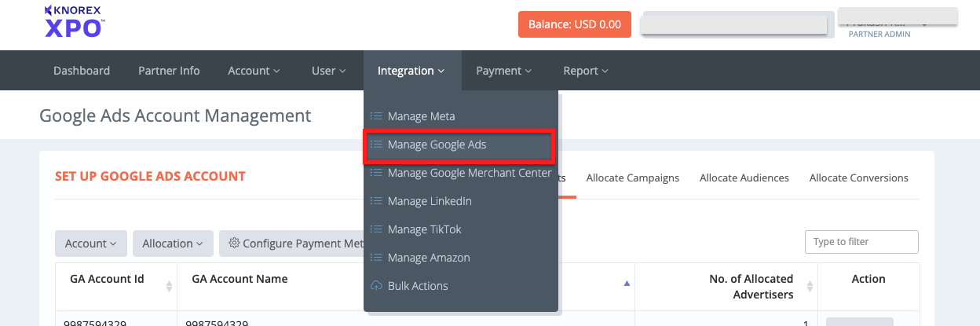Click the cloud icon beside Bulk Actions

tap(376, 286)
